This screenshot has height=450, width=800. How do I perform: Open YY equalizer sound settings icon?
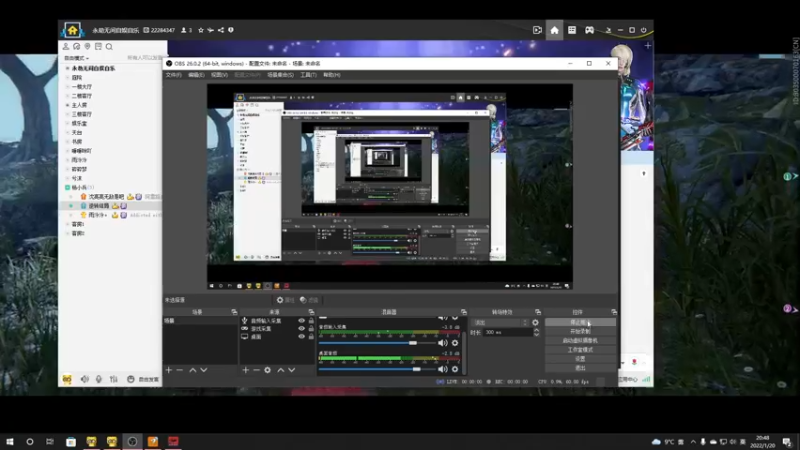(x=114, y=379)
